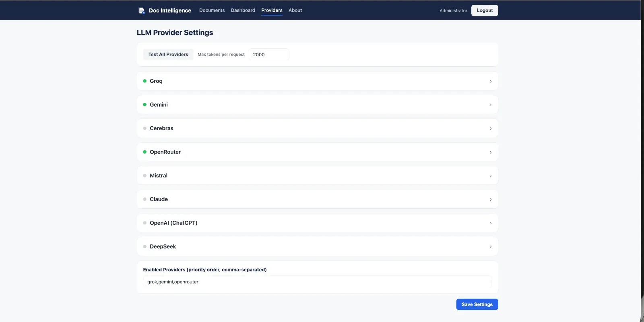This screenshot has height=322, width=644.
Task: Click the gray status dot beside DeepSeek
Action: pyautogui.click(x=145, y=246)
